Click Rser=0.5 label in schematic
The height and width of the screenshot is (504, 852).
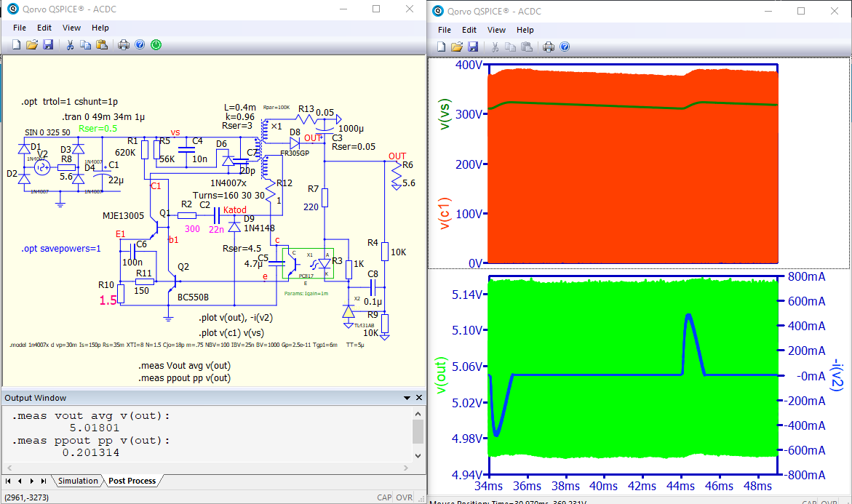coord(97,129)
